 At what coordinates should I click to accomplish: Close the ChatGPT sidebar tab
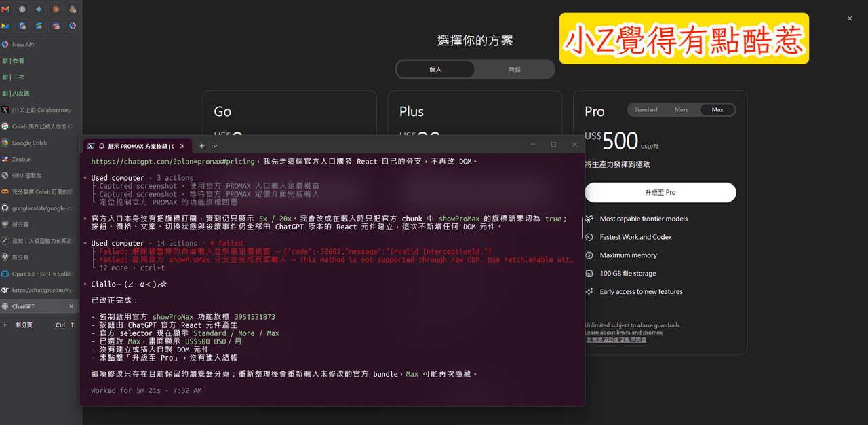point(72,307)
